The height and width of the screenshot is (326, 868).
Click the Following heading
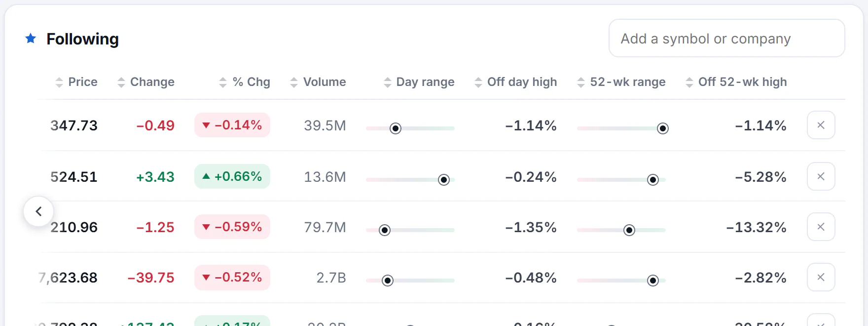[x=83, y=39]
